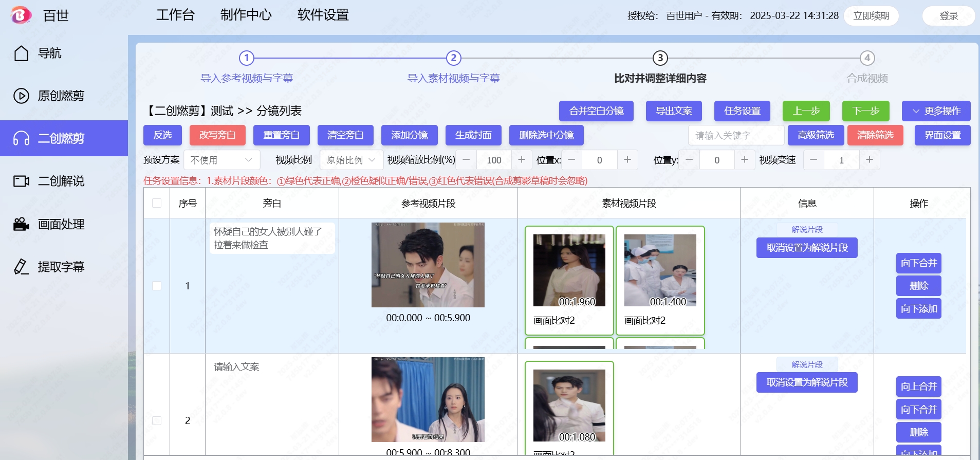Click the 导航 home icon in the sidebar
This screenshot has width=980, height=460.
click(x=21, y=53)
